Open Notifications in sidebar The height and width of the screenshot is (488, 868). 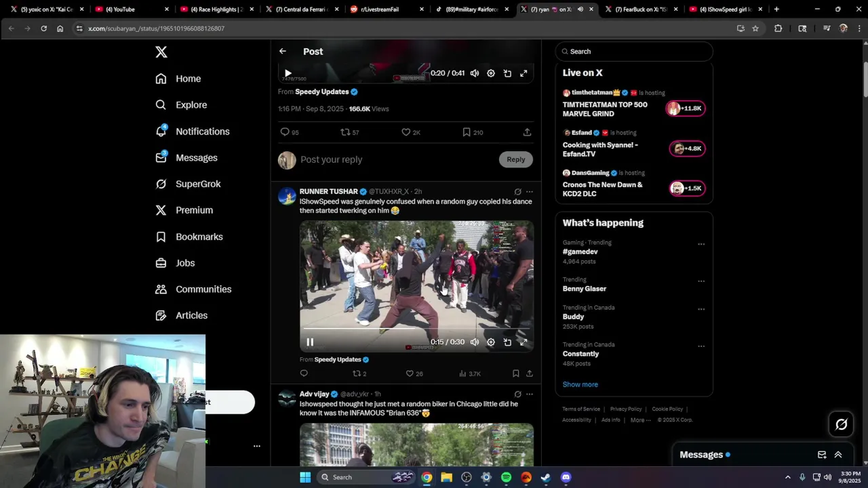point(192,131)
